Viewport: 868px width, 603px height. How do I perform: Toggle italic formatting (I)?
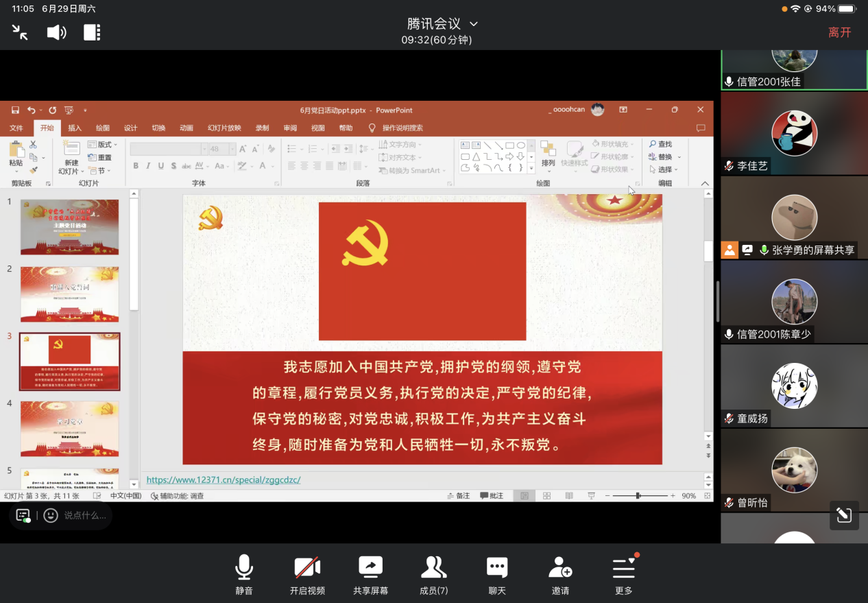pos(148,166)
